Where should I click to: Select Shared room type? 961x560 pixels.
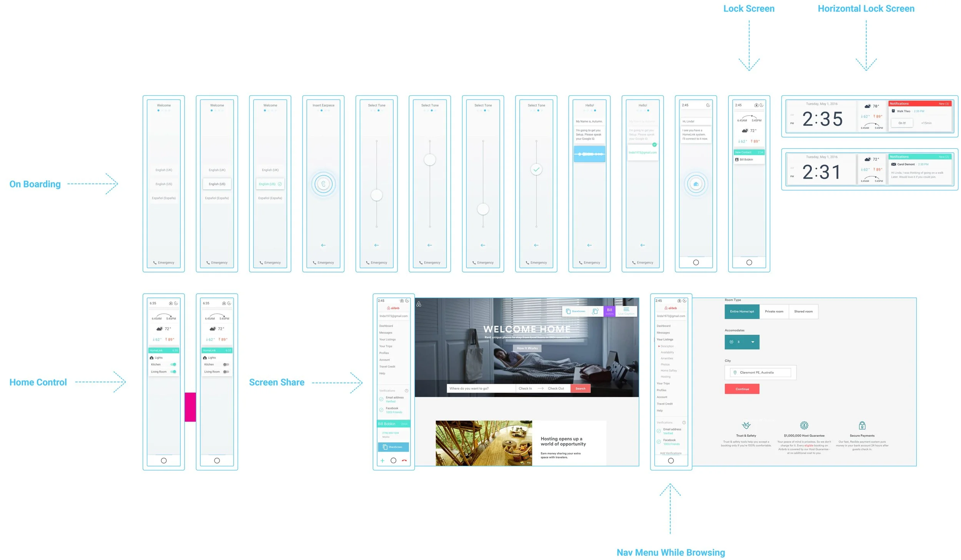coord(803,311)
